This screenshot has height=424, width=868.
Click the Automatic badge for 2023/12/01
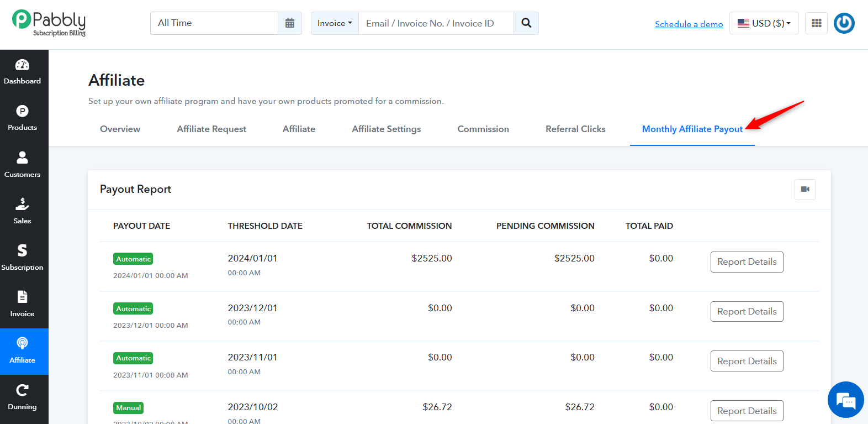pos(133,308)
